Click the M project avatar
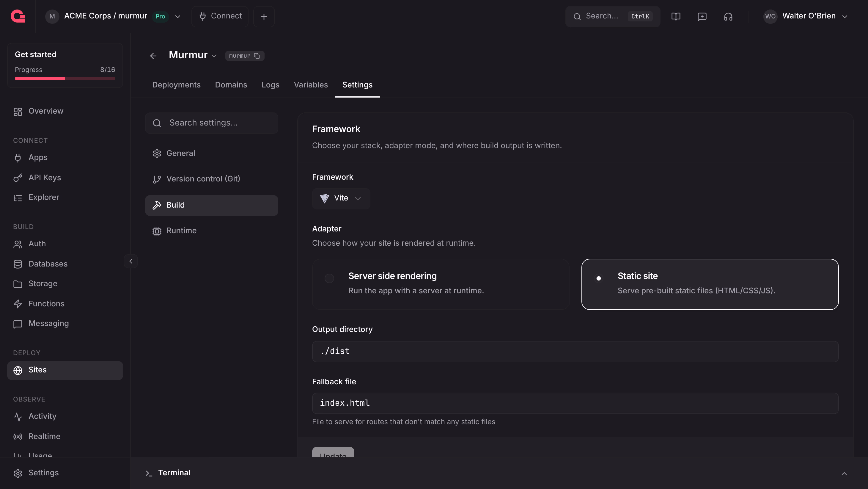Image resolution: width=868 pixels, height=489 pixels. tap(52, 17)
